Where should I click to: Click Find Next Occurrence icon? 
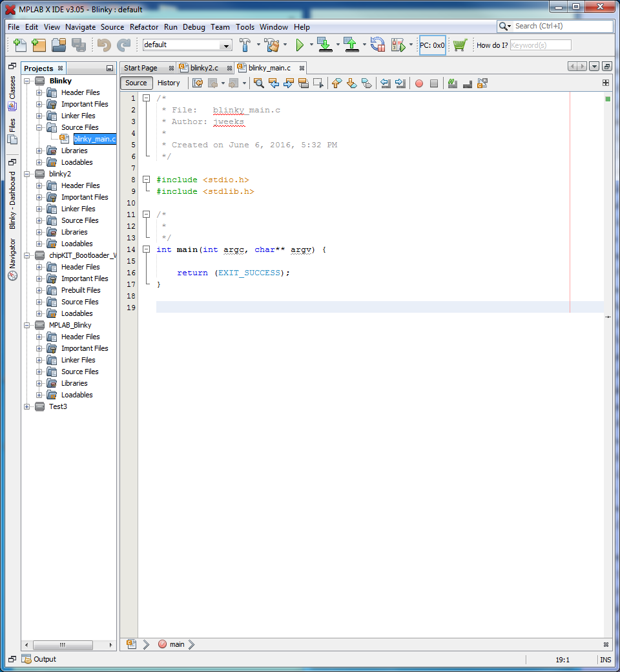pos(288,83)
